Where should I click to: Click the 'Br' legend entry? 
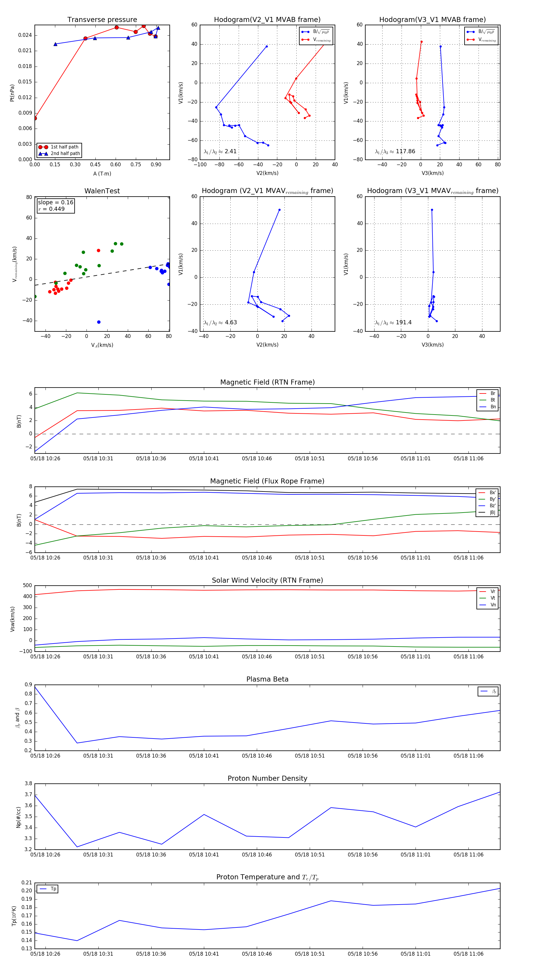click(487, 393)
